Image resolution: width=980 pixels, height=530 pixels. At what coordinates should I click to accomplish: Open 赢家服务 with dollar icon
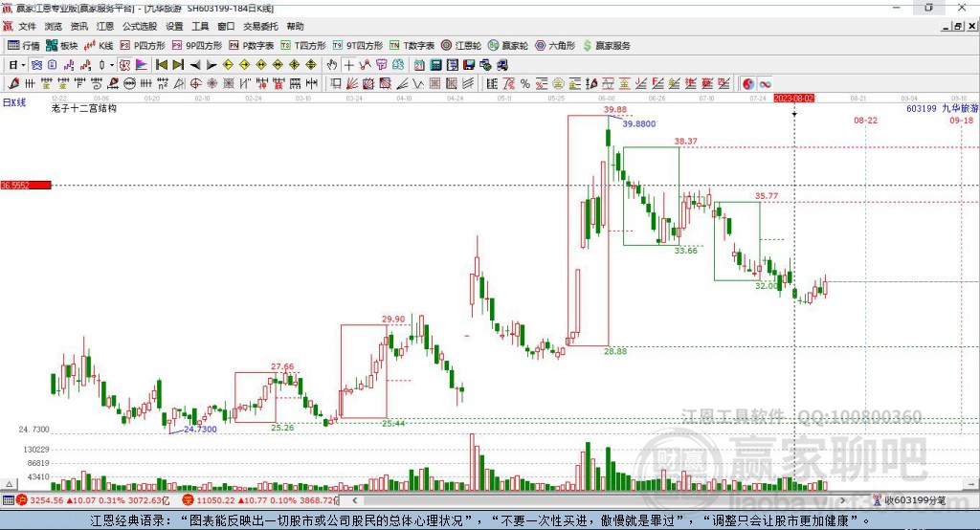click(606, 46)
